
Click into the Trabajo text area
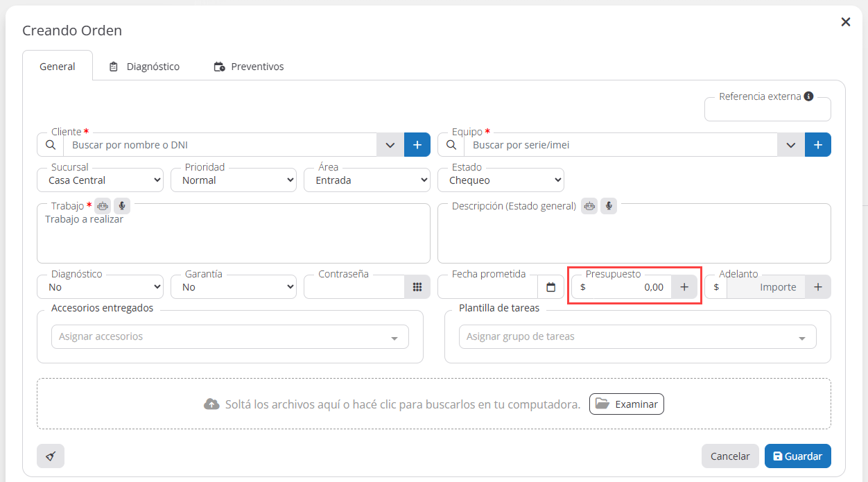[x=234, y=239]
